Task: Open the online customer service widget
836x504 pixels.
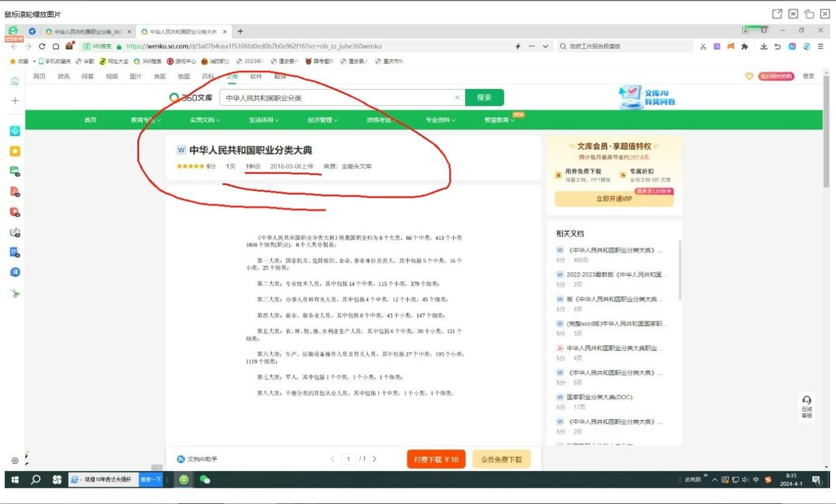Action: point(807,406)
